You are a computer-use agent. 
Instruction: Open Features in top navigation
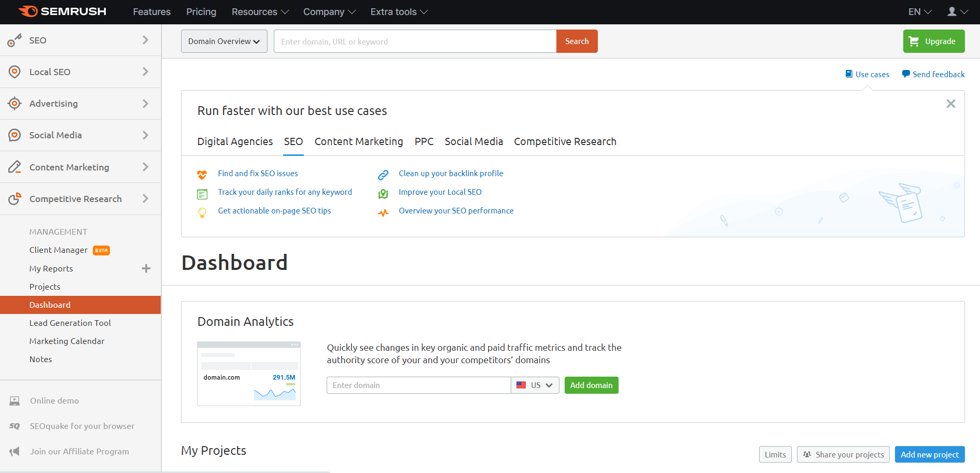(151, 11)
